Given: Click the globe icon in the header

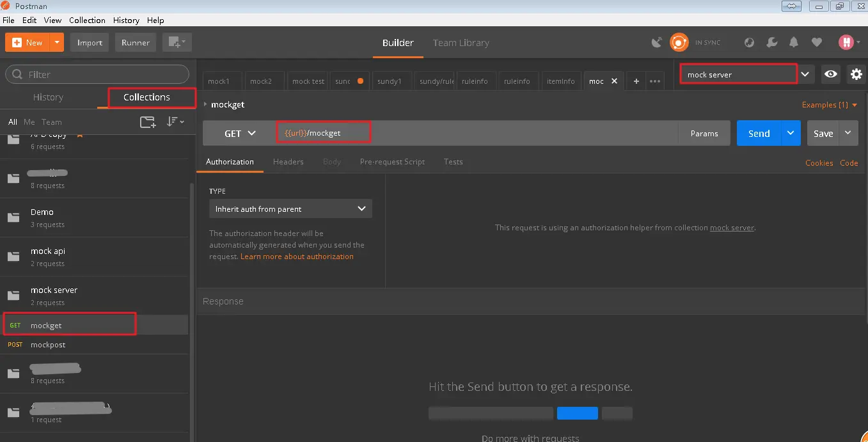Looking at the screenshot, I should point(750,43).
